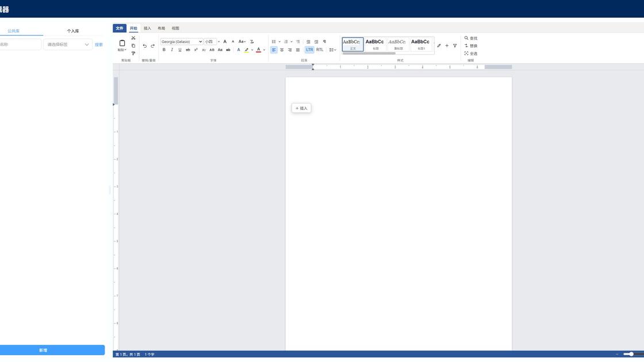
Task: Expand the bullet list style dropdown arrow
Action: coord(279,41)
